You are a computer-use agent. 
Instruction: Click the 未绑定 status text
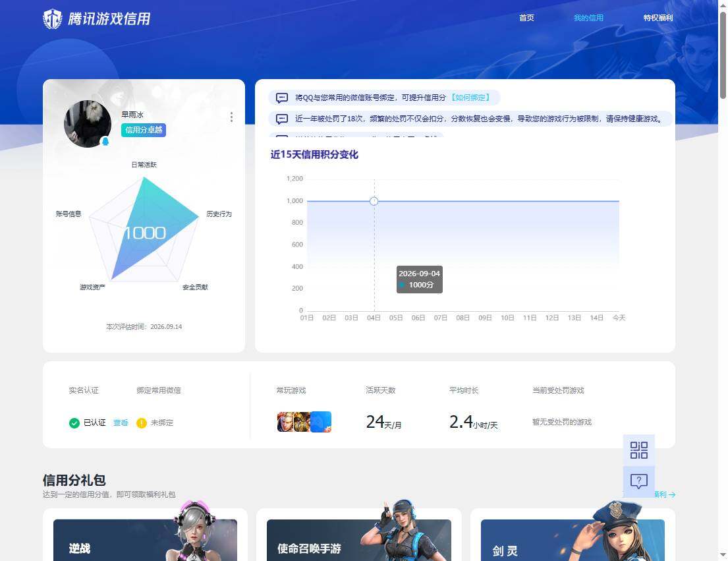pos(162,423)
